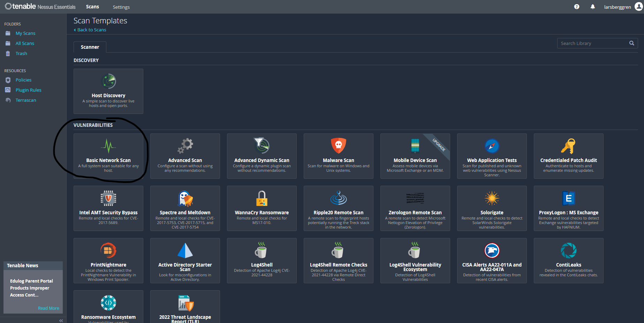The width and height of the screenshot is (644, 323).
Task: Select the Log4Shell detection template
Action: pos(262,260)
